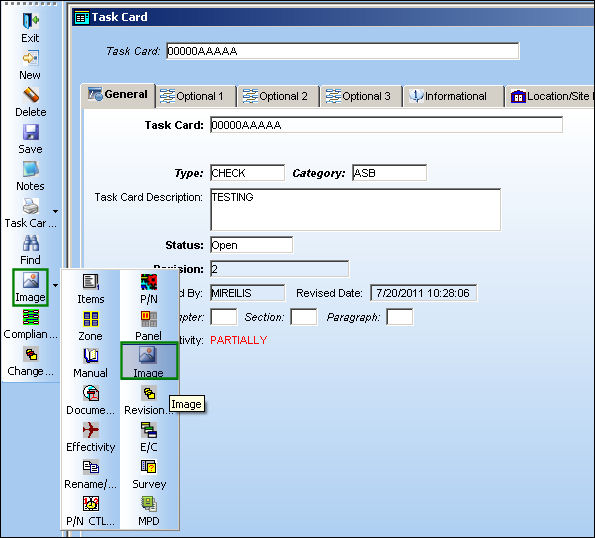Click the Task Card field in General tab

click(x=386, y=125)
